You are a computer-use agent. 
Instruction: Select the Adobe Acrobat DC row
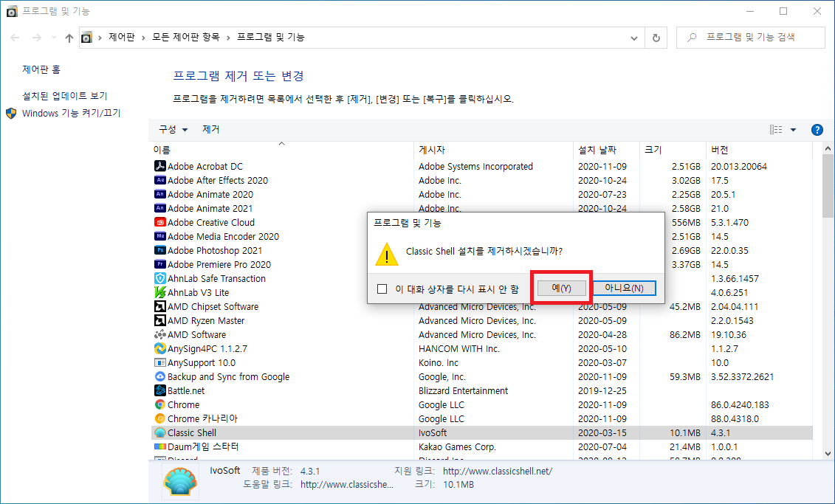(482, 166)
